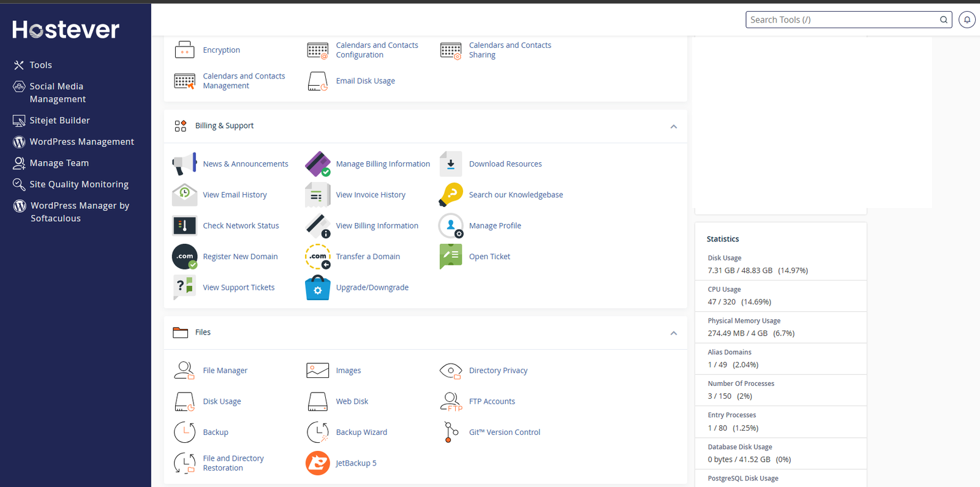The height and width of the screenshot is (487, 980).
Task: Click the News & Announcements megaphone icon
Action: [184, 164]
